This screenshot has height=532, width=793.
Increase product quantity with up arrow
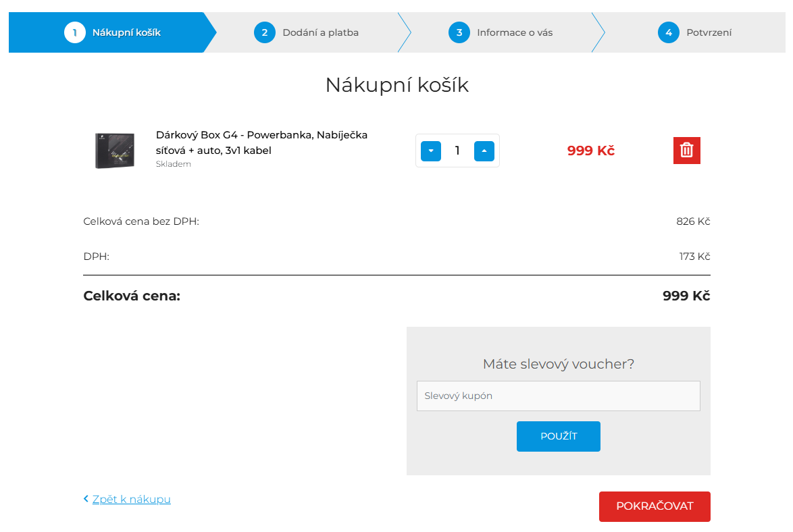pyautogui.click(x=484, y=151)
